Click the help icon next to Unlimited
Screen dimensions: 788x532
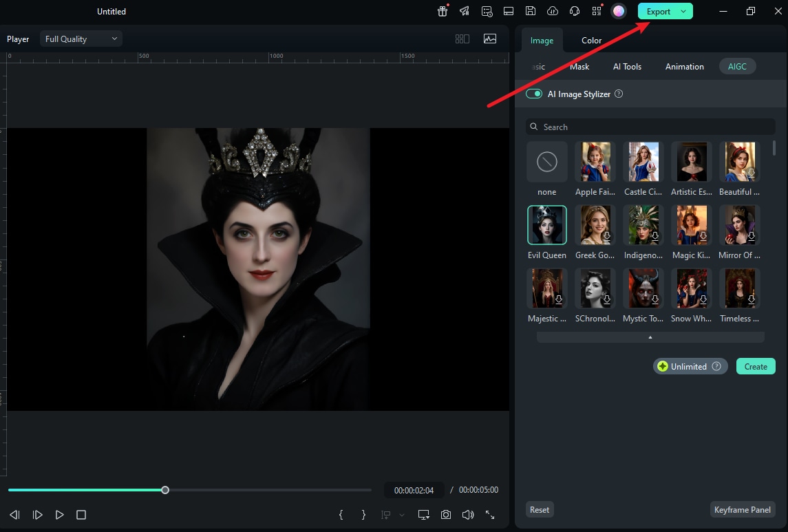pos(716,366)
